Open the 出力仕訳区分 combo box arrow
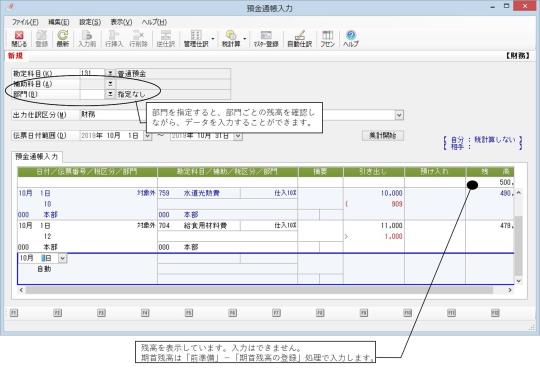The image size is (540, 382). [399, 115]
